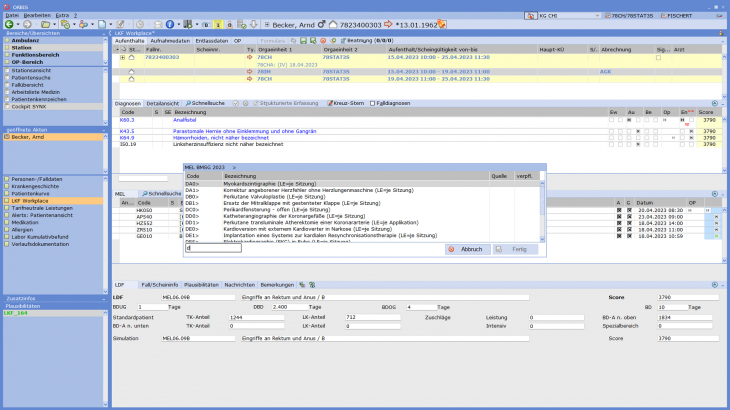730x410 pixels.
Task: Click the green back navigation icon in the toolbar
Action: 10,23
